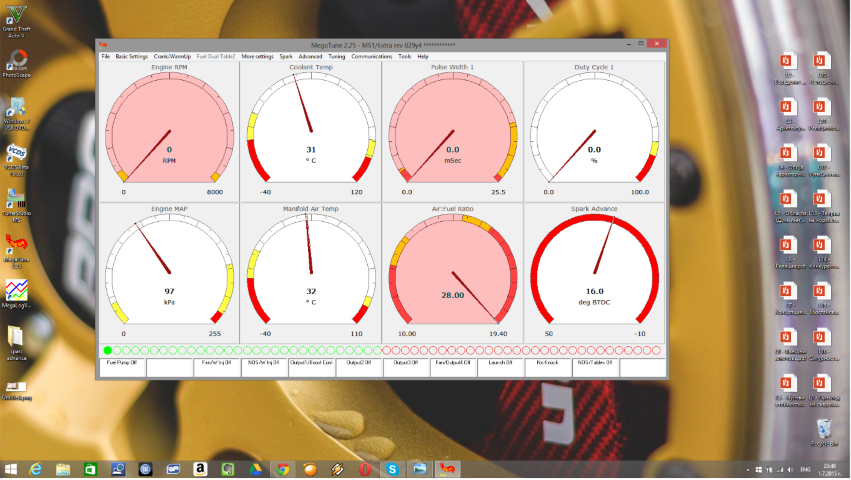The image size is (851, 480).
Task: Open the Recycle Bin on desktop
Action: (x=823, y=432)
